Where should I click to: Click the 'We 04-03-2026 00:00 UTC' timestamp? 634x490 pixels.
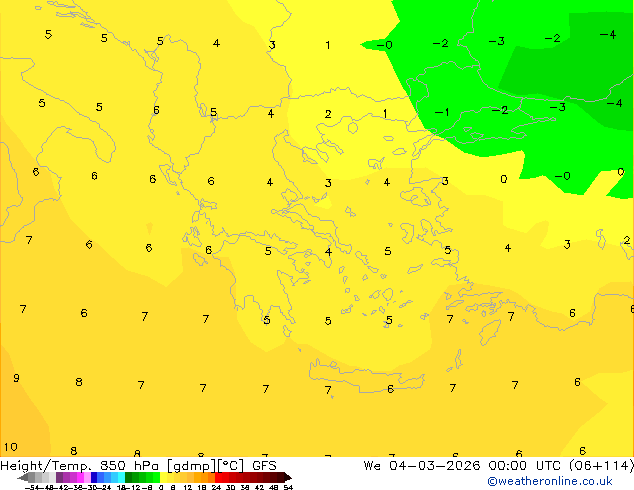(464, 466)
